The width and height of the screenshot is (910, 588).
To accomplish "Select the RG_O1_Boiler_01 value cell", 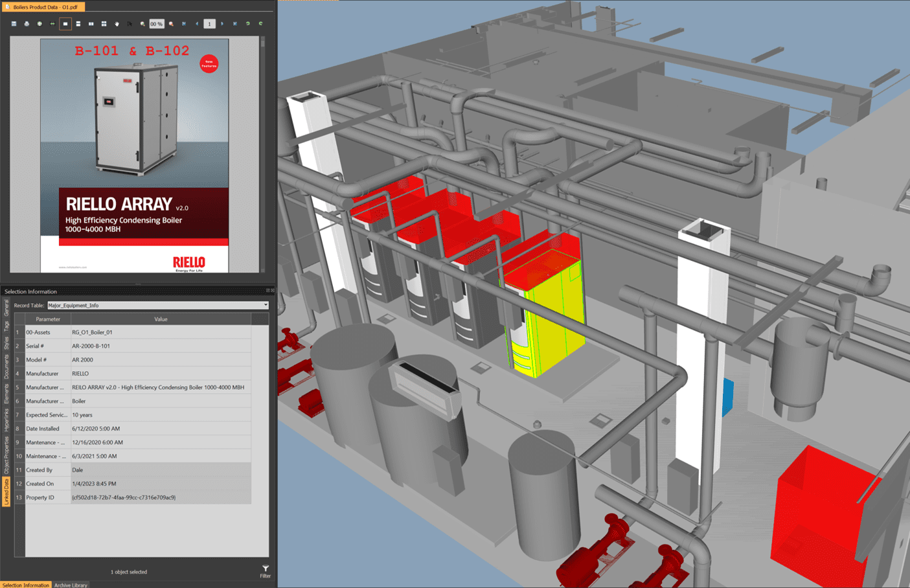I will [x=161, y=332].
